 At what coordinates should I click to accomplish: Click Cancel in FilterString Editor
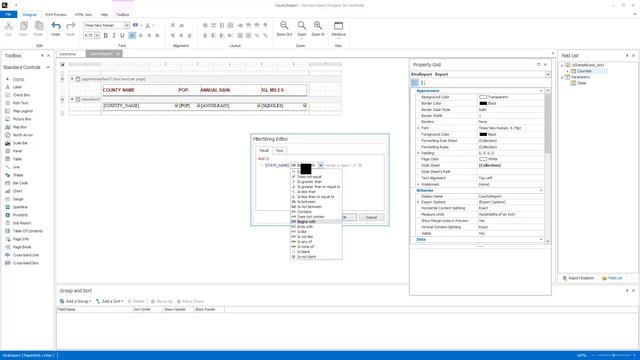[371, 218]
